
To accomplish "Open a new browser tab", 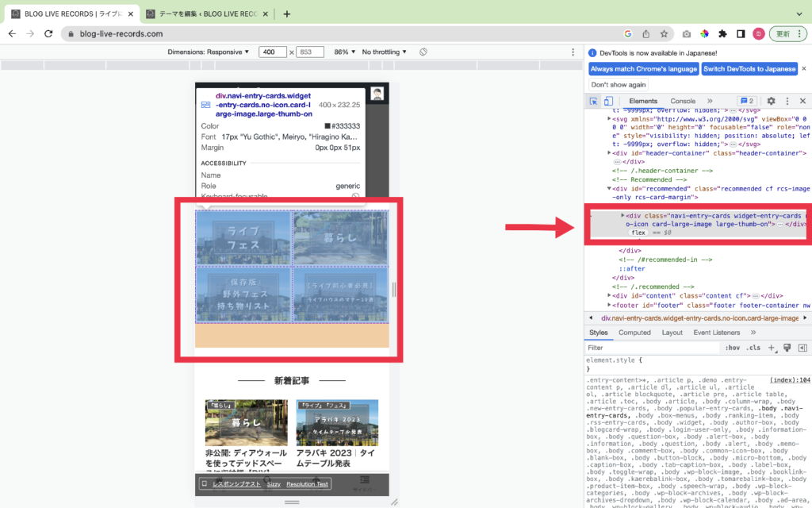I will coord(287,14).
